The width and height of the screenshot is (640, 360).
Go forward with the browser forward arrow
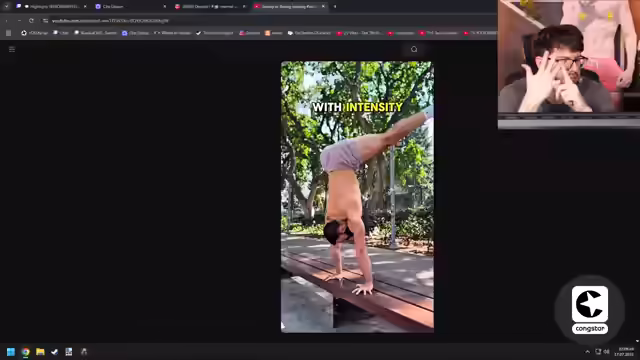coord(19,20)
